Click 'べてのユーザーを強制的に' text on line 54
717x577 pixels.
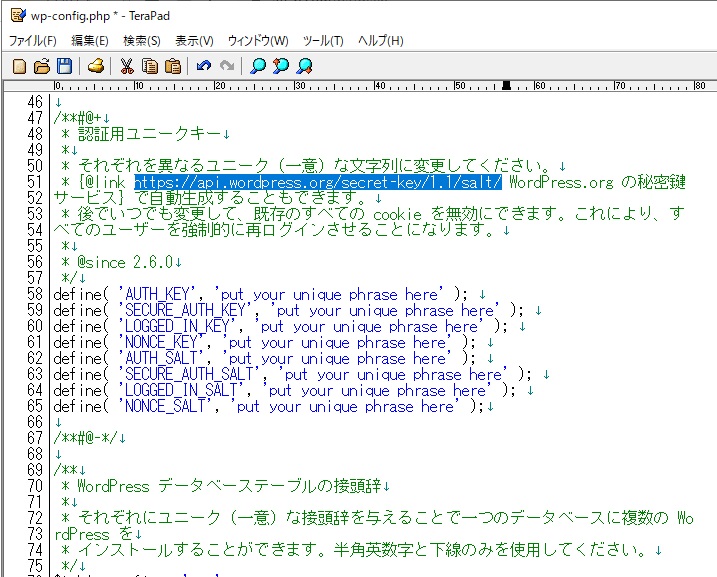150,230
